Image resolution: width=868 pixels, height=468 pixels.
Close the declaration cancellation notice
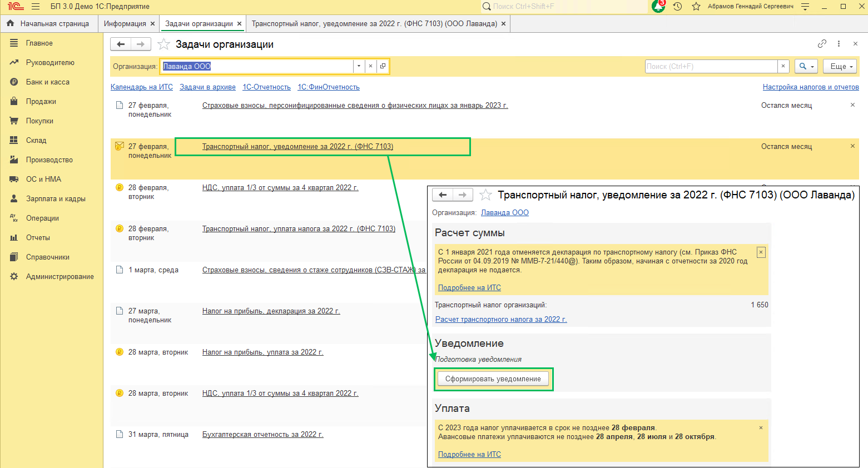click(761, 252)
